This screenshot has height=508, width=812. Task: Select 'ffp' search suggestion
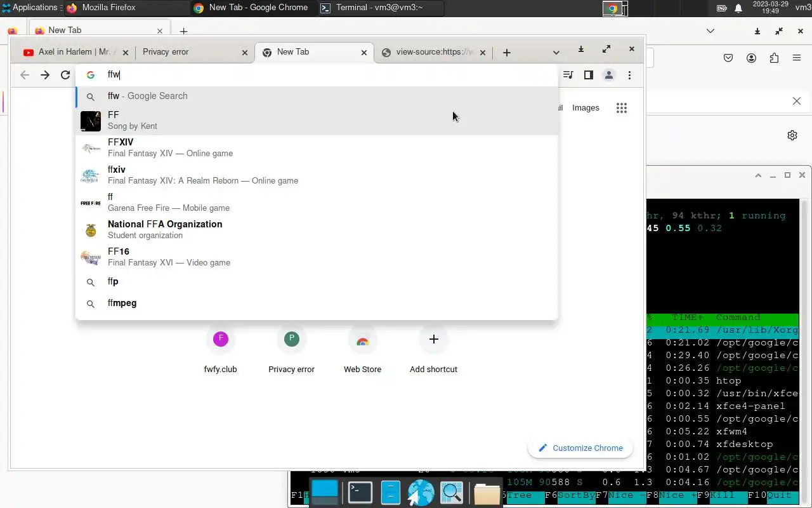(x=317, y=282)
